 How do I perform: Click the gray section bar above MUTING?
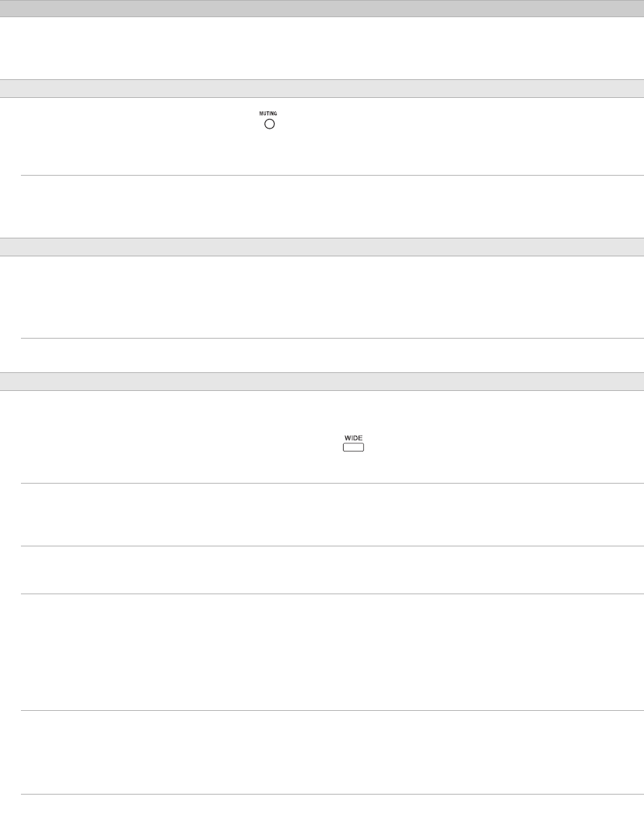pos(322,88)
